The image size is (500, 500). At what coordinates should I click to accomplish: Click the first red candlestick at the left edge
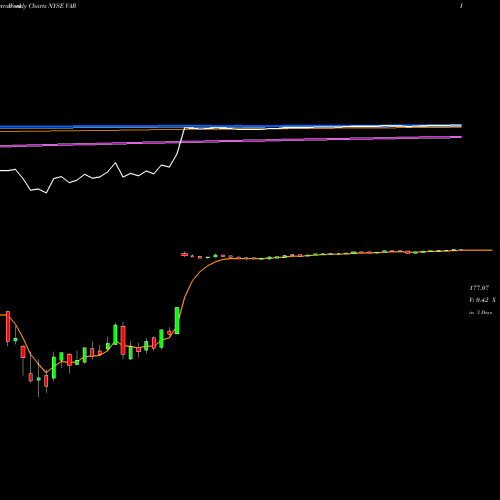tap(8, 328)
